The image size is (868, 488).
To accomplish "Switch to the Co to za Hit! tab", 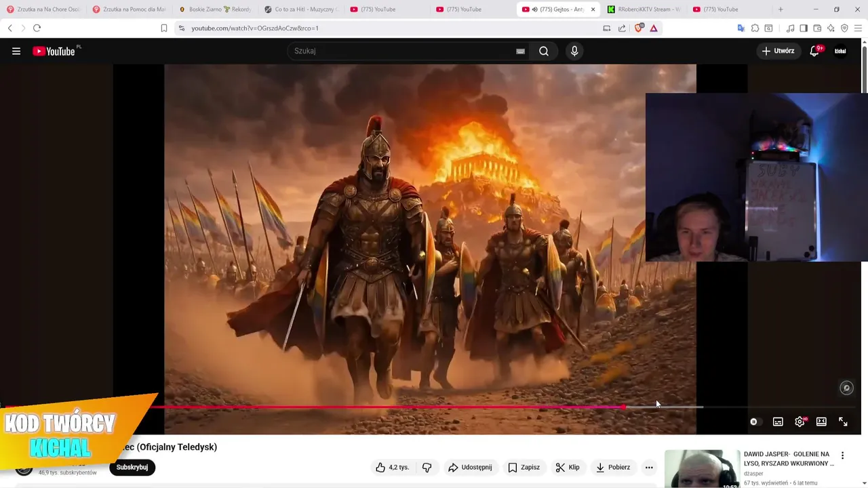I will [301, 9].
